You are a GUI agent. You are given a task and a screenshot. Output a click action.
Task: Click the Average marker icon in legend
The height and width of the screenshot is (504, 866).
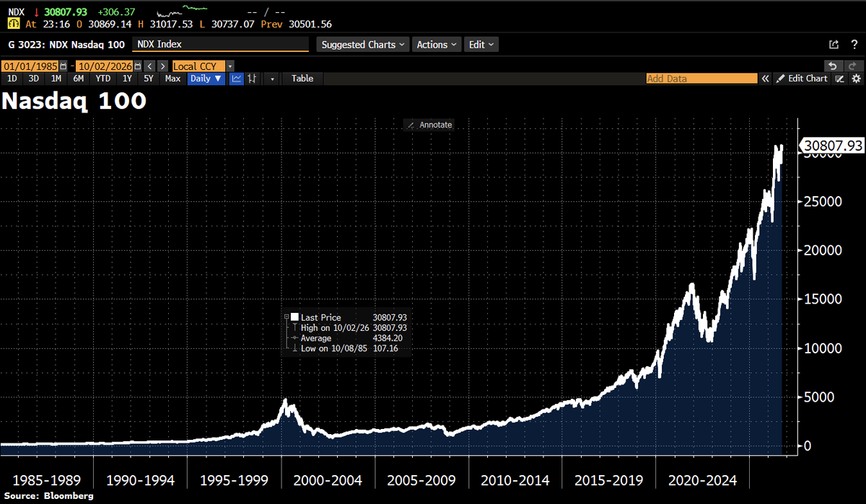tap(294, 338)
